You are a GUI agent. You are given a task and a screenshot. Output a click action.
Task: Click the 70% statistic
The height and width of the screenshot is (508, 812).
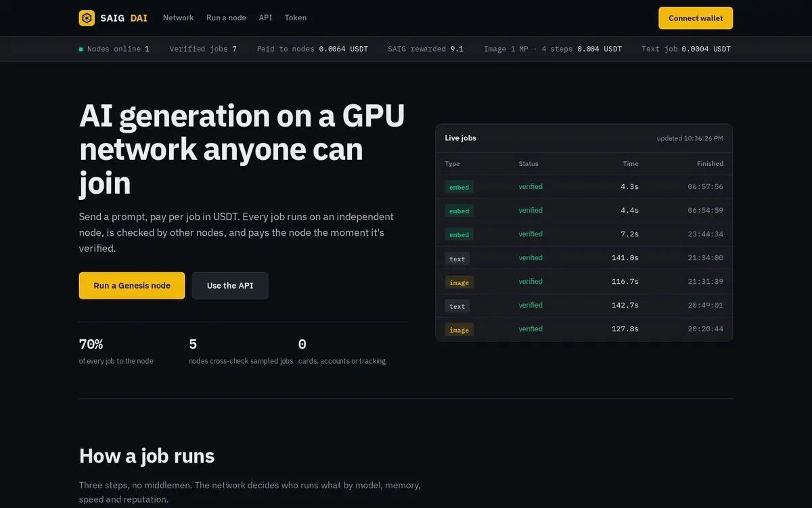[x=91, y=344]
